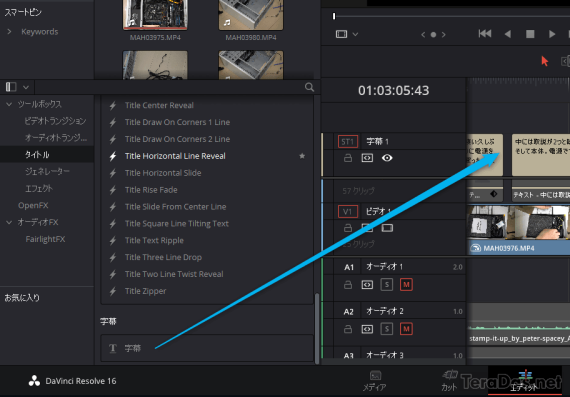Unmute the オーディオ 1 track
Image resolution: width=570 pixels, height=397 pixels.
406,285
